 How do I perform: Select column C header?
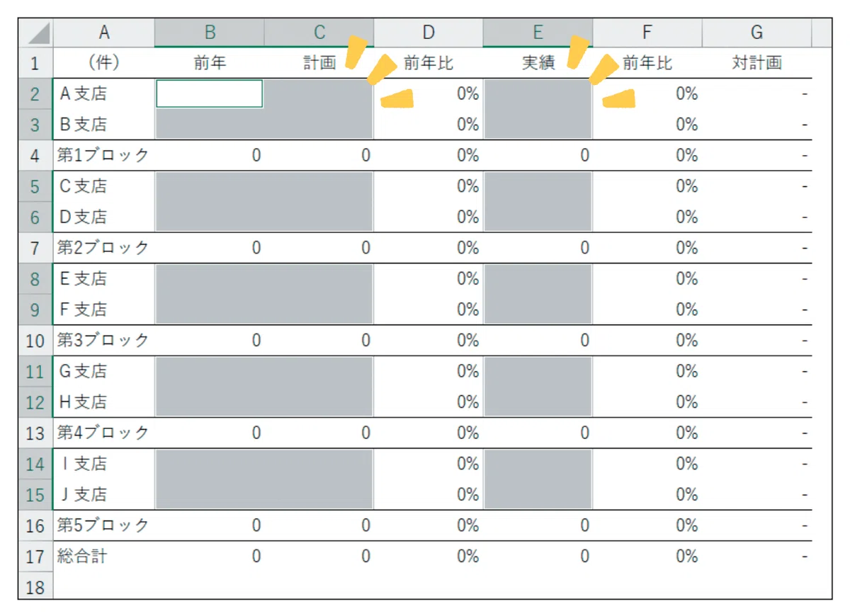coord(319,33)
